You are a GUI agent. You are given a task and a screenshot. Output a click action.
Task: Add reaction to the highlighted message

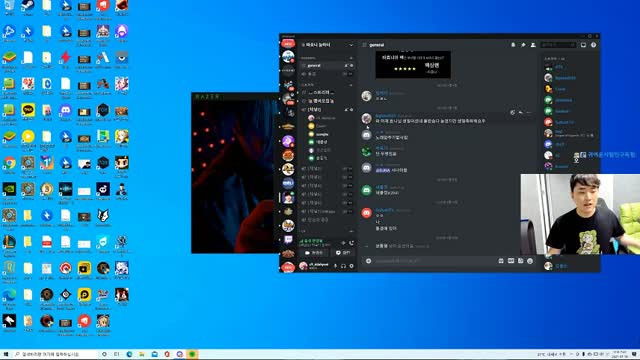(x=513, y=112)
